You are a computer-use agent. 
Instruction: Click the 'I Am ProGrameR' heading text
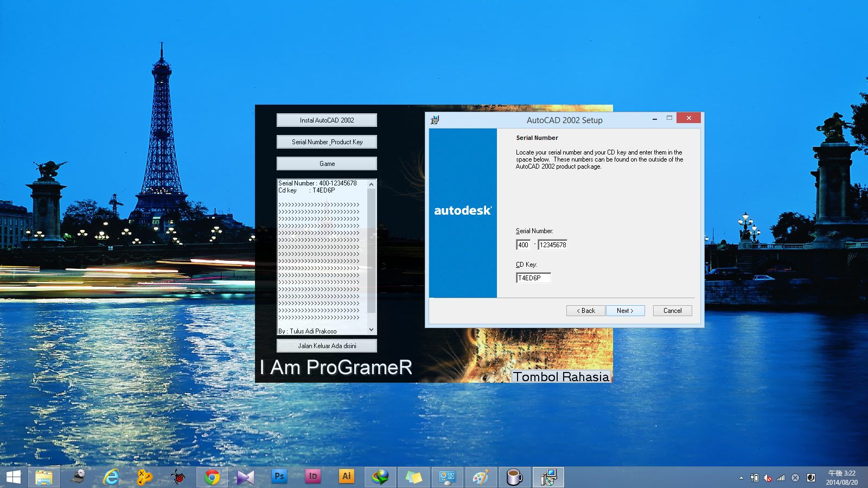(x=336, y=368)
